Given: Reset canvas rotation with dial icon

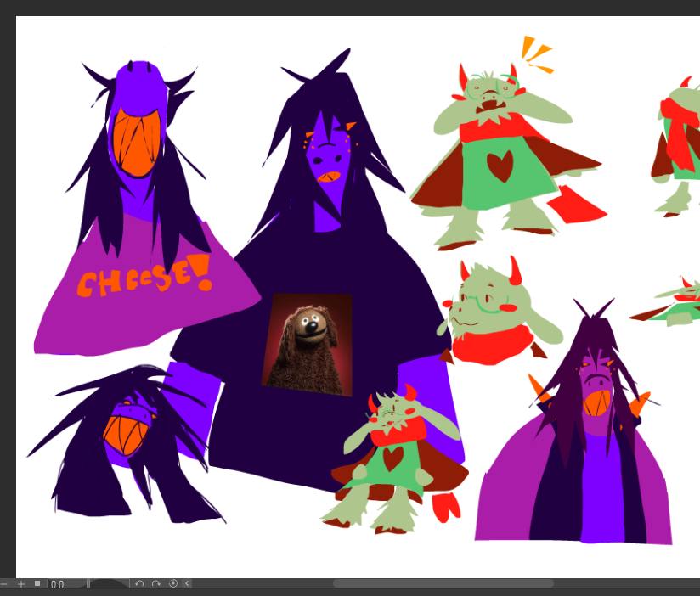Looking at the screenshot, I should coord(173,583).
